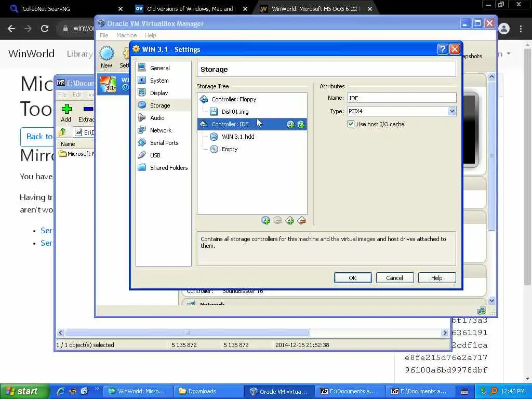Viewport: 532px width, 399px height.
Task: Toggle Use host I/O cache checkbox
Action: [351, 124]
